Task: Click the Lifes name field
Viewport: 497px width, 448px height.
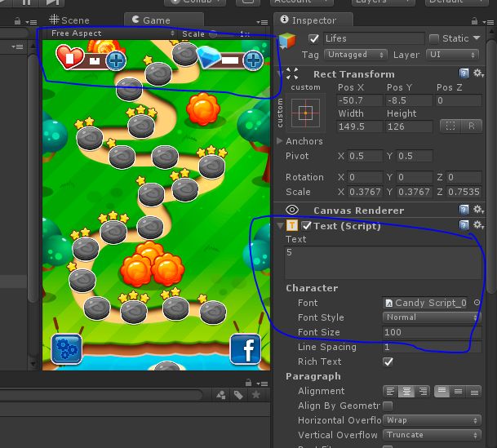Action: pos(374,38)
